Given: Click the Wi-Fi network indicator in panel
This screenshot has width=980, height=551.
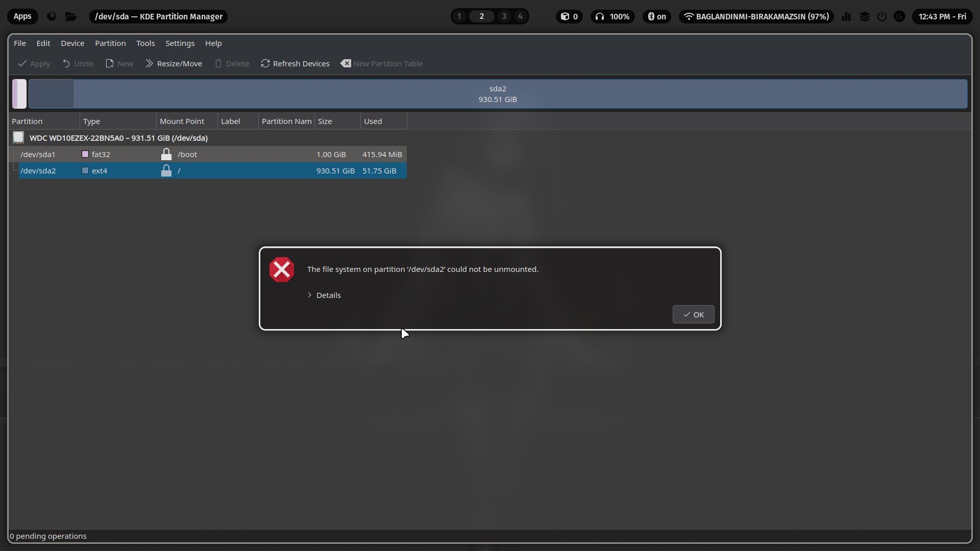Looking at the screenshot, I should click(756, 16).
